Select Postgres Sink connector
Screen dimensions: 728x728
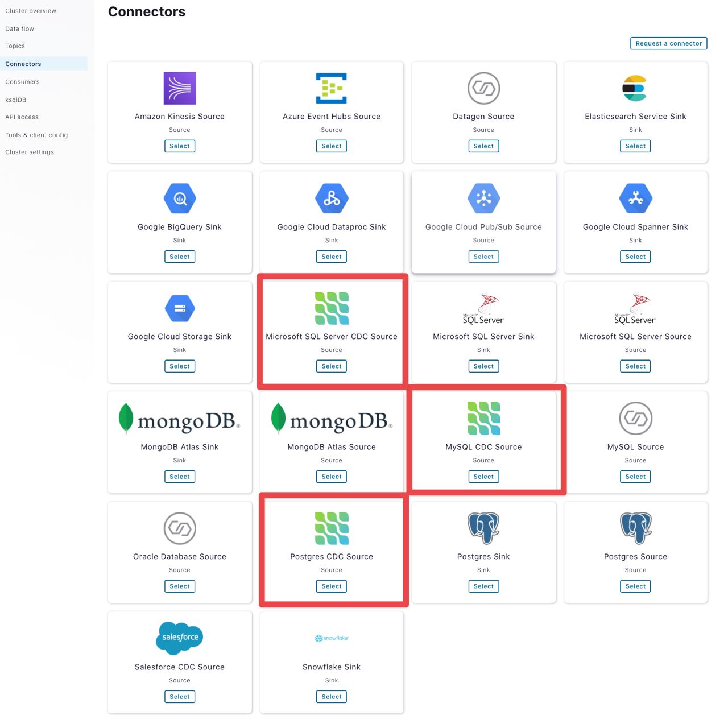pos(483,586)
